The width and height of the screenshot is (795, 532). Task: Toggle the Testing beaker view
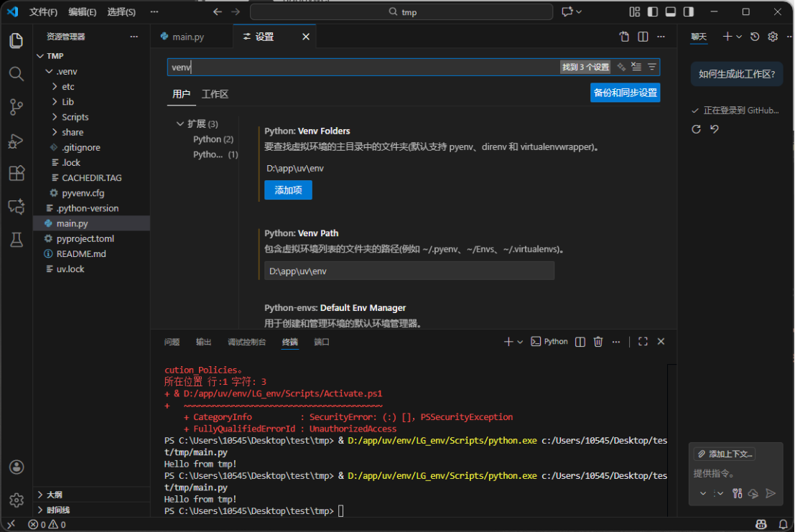16,240
